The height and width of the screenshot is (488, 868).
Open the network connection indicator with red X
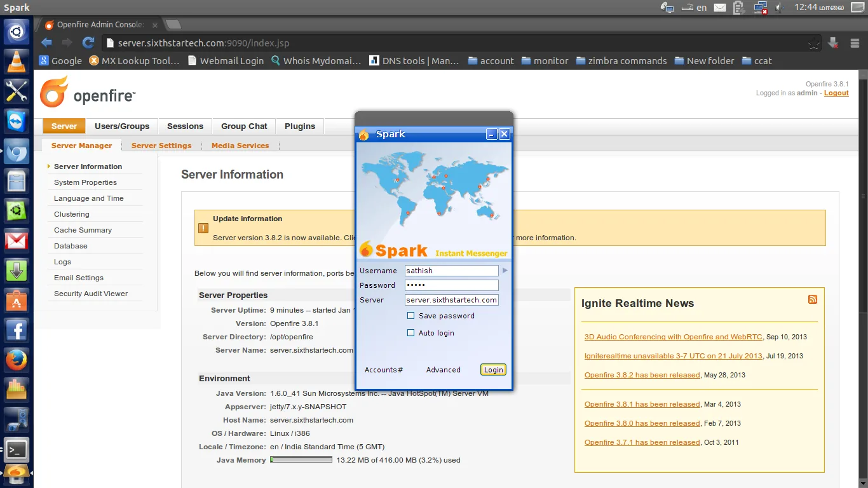coord(760,8)
